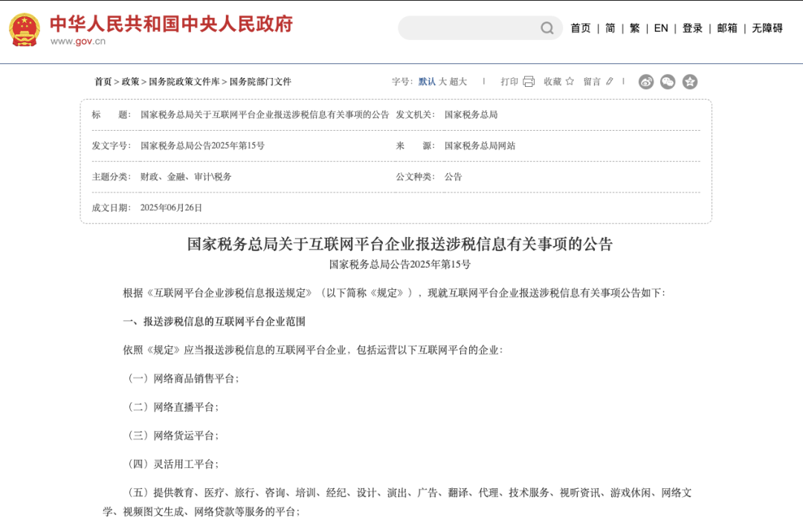The width and height of the screenshot is (803, 532).
Task: Share the article to Weibo
Action: tap(646, 82)
